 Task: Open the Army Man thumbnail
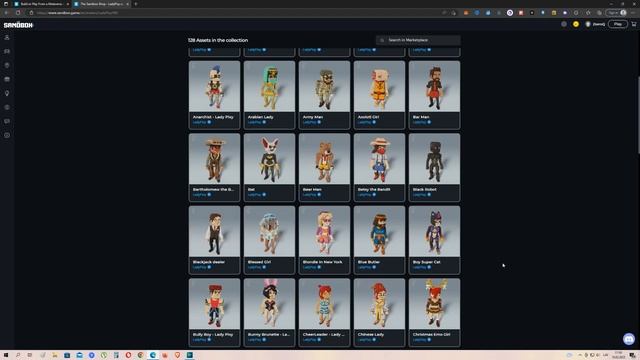pos(324,87)
